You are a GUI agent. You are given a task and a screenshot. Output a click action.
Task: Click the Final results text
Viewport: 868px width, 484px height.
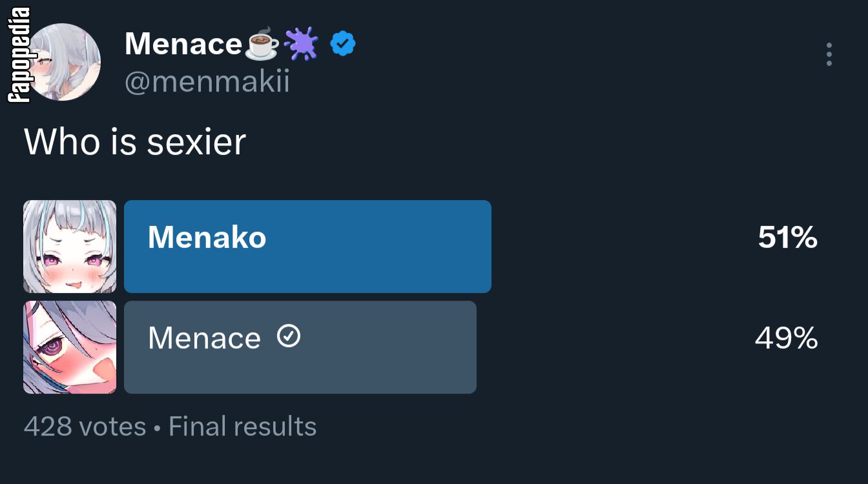click(243, 427)
